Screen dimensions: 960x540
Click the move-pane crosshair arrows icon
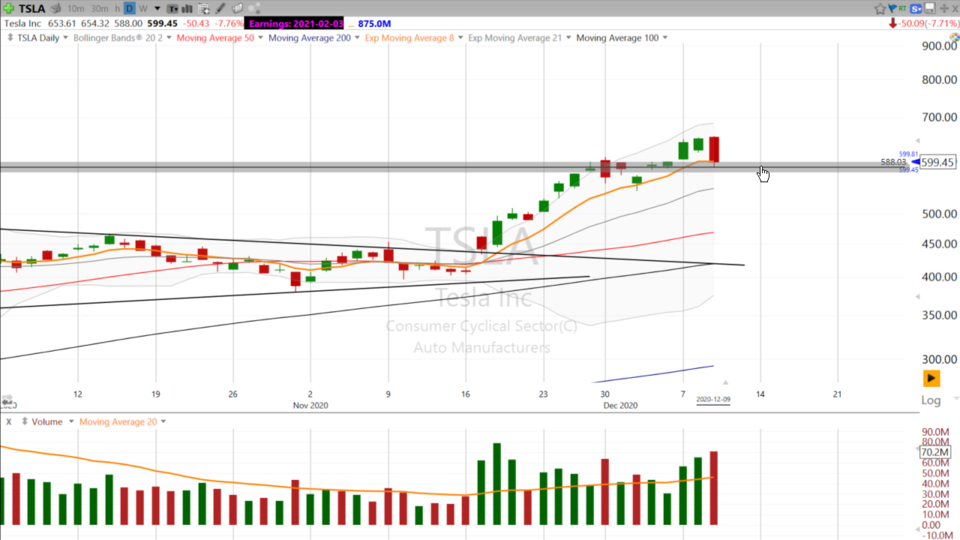pyautogui.click(x=943, y=9)
